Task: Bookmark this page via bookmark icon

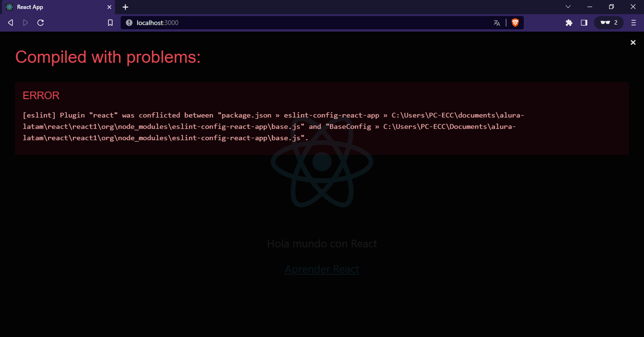Action: coord(110,23)
